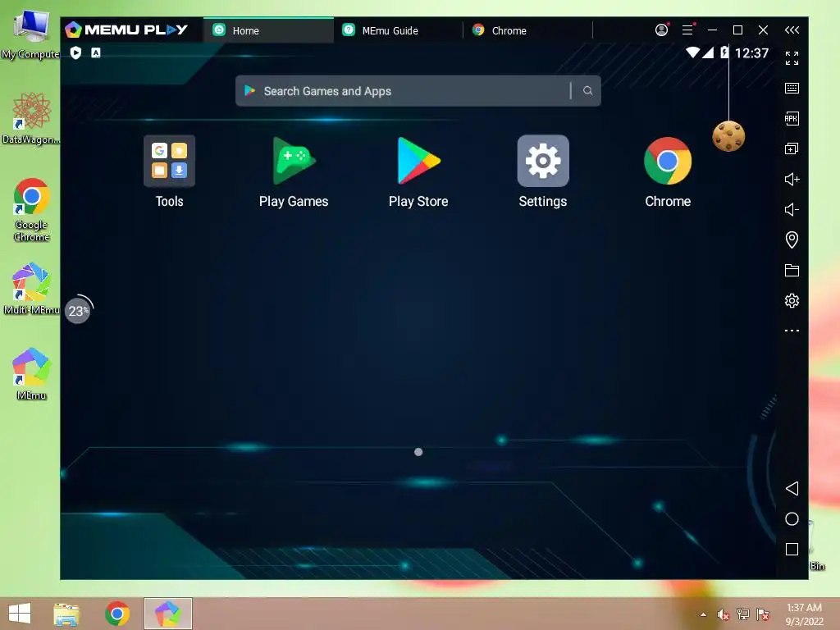Open MEmu emulator settings gear in sidebar

(x=792, y=300)
